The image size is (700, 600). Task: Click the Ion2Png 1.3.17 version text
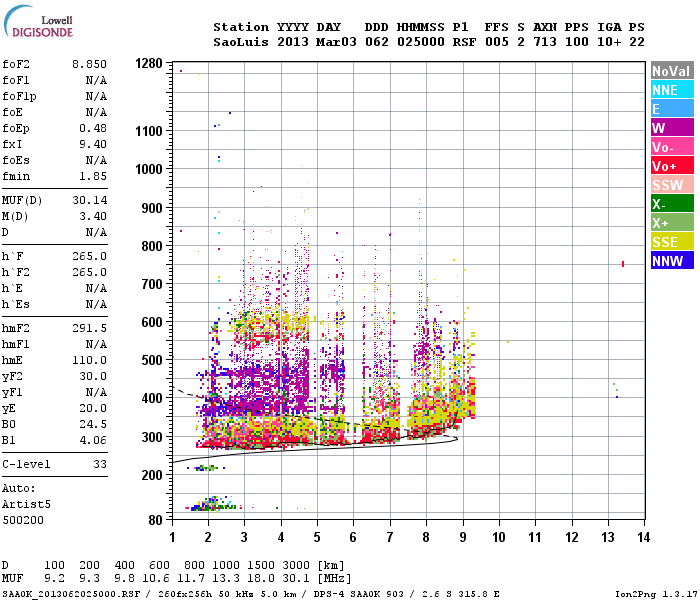click(656, 594)
